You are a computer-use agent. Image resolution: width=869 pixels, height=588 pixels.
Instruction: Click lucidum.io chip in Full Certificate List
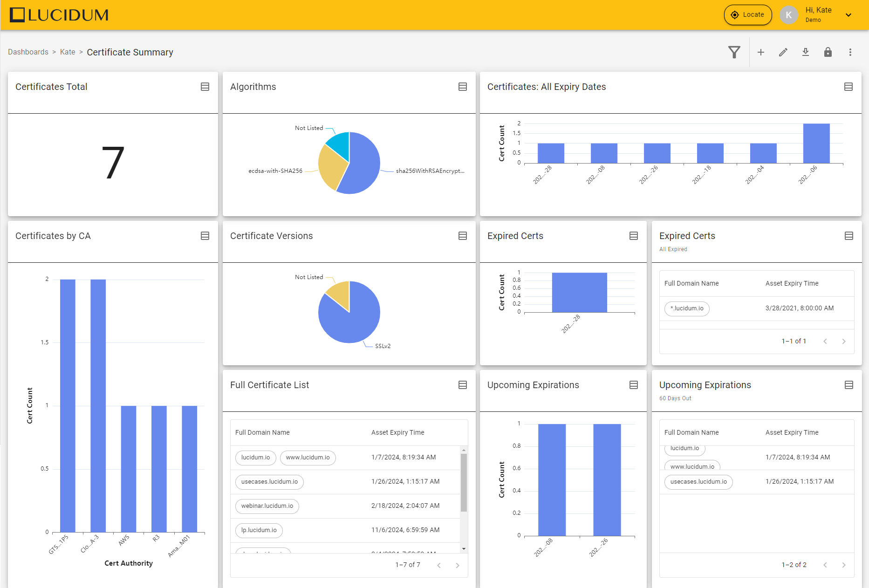[x=255, y=458]
